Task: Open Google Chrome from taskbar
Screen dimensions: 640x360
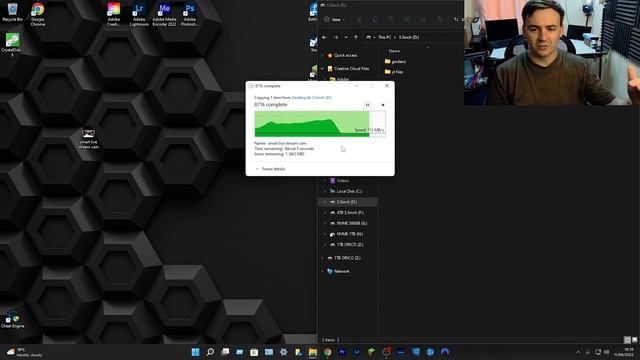Action: [x=327, y=352]
